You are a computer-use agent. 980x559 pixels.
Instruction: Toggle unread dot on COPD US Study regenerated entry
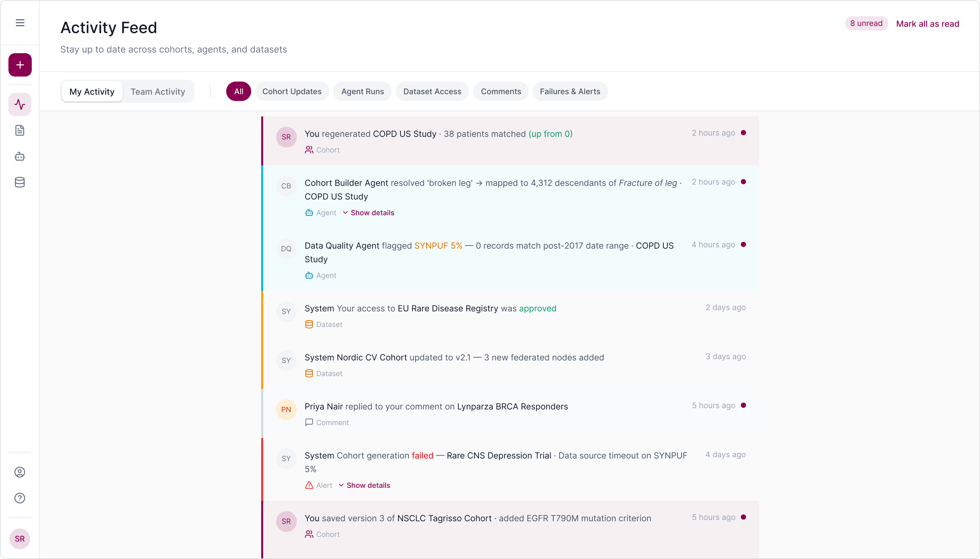pos(743,133)
